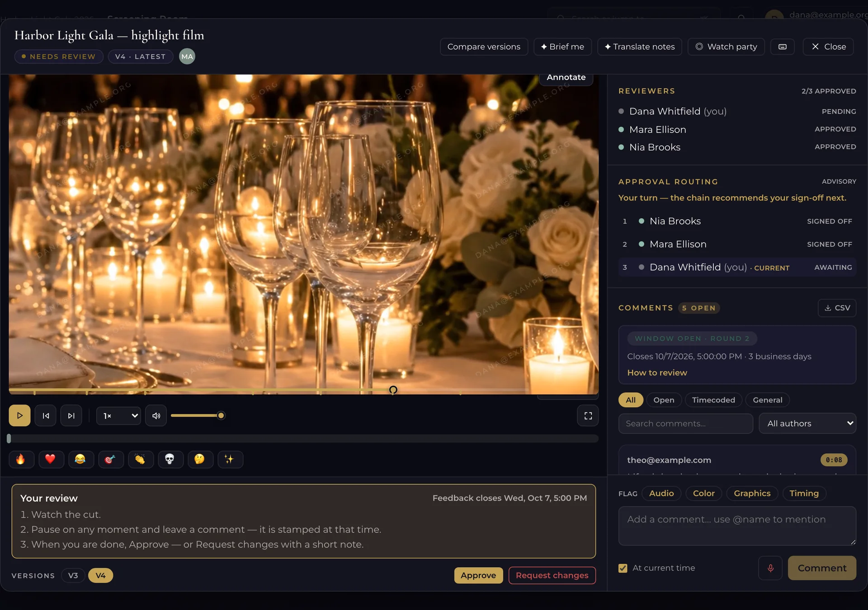
Task: Open keyboard shortcuts icon button
Action: point(783,47)
